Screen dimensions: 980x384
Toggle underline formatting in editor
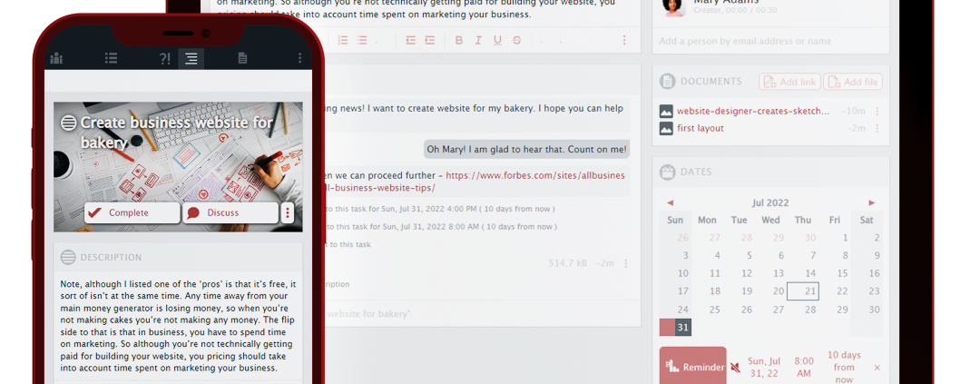point(497,40)
